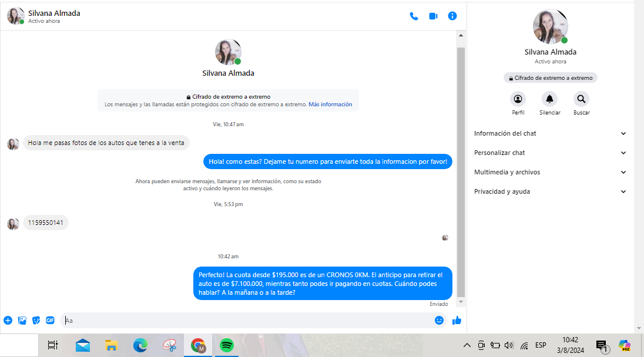Attach a photo or file
The image size is (644, 357).
22,320
